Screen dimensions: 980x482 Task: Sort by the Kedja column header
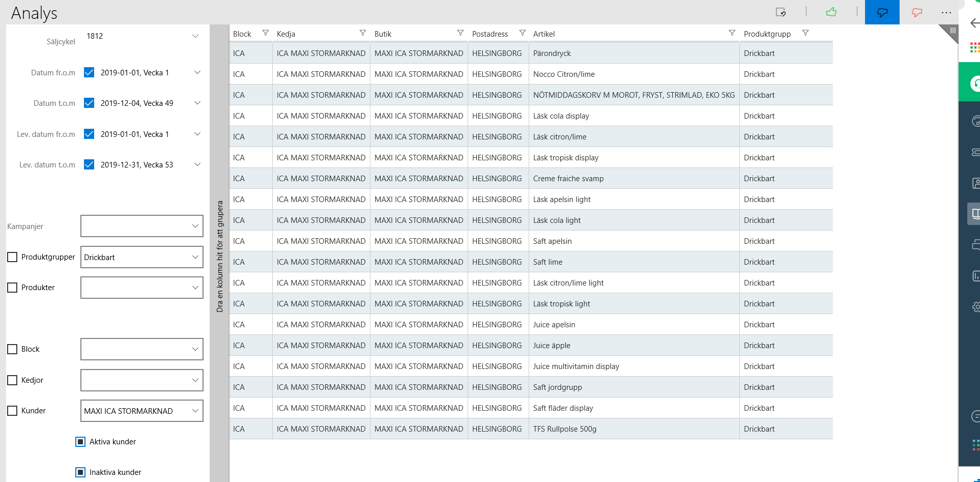tap(286, 34)
